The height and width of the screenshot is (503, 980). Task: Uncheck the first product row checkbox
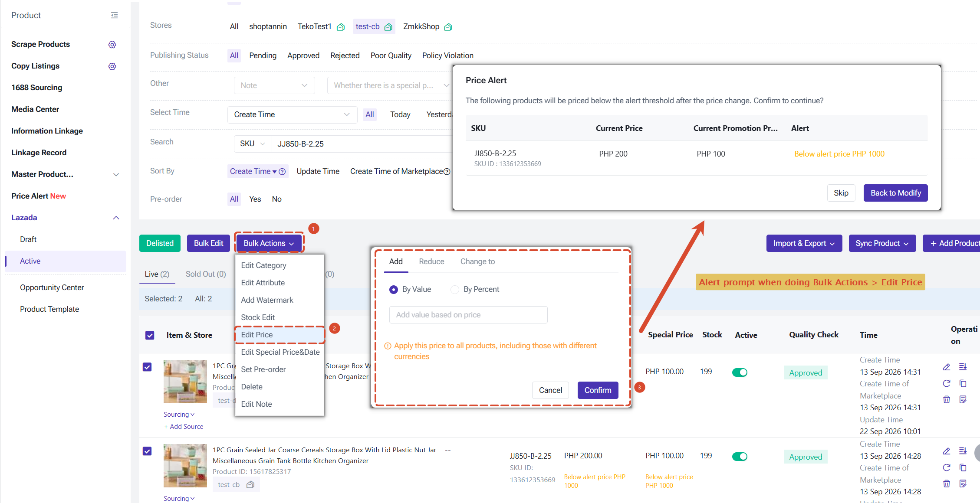(147, 367)
